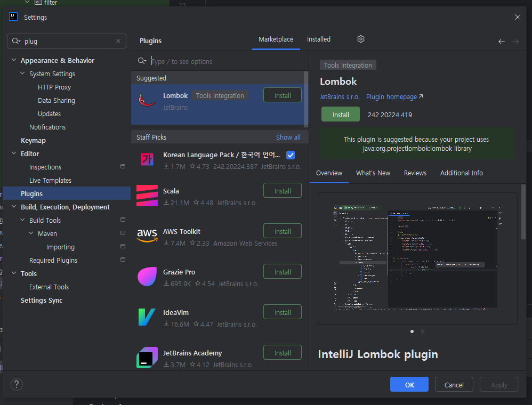The width and height of the screenshot is (532, 405).
Task: Click the Lombok screenshot preview thumbnail
Action: point(417,258)
